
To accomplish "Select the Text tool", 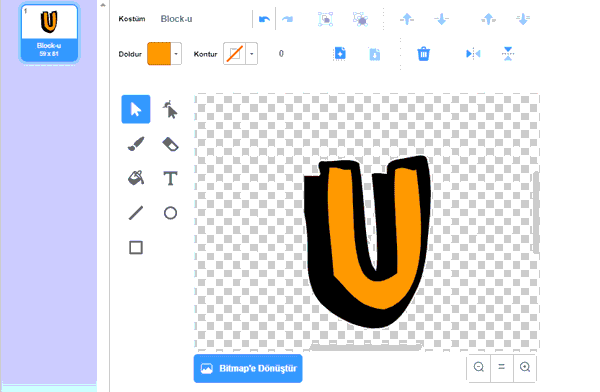I will tap(170, 178).
